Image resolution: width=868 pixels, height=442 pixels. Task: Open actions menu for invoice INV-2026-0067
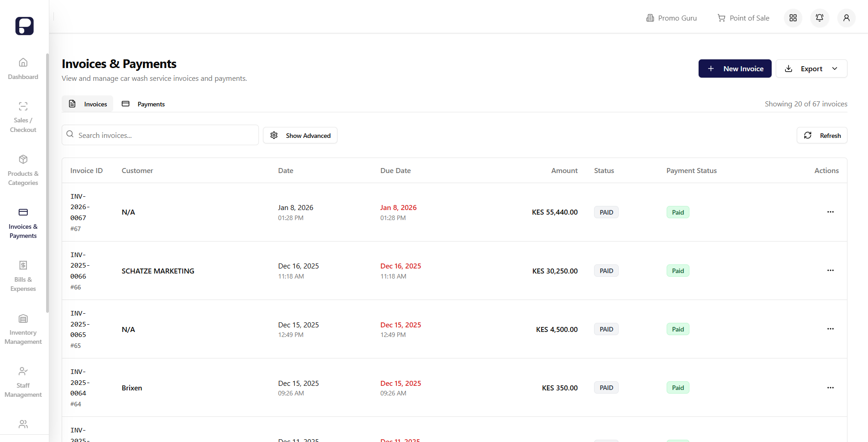coord(830,212)
